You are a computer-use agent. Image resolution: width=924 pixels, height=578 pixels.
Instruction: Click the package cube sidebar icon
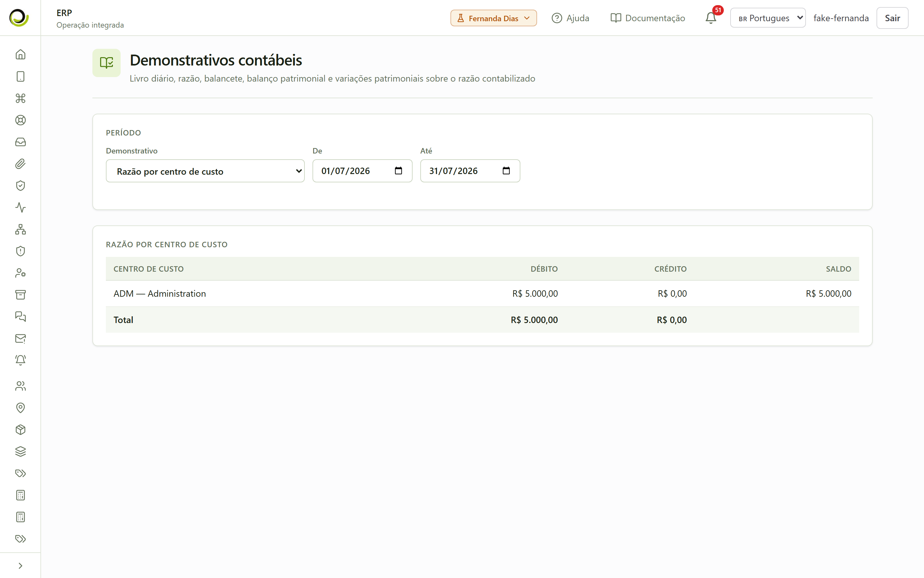20,430
